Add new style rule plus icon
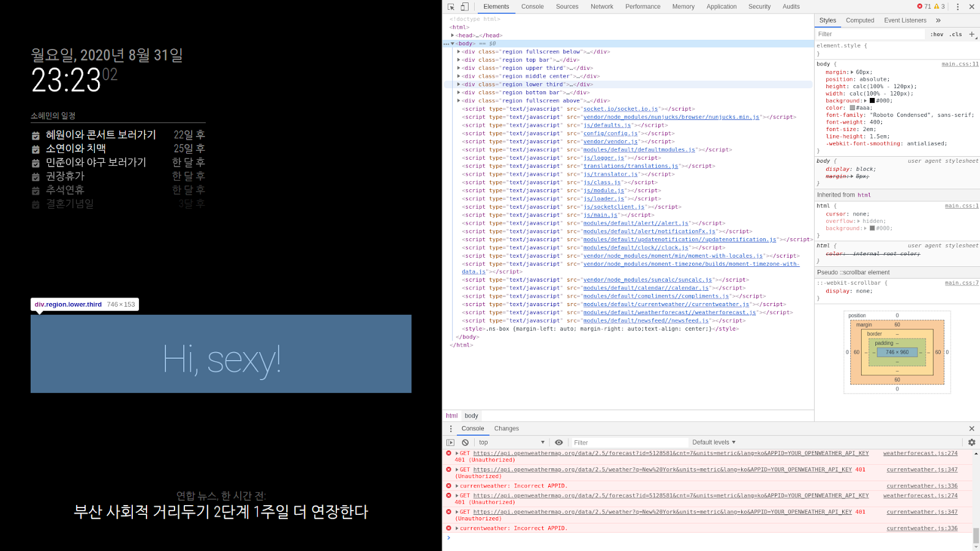 click(972, 34)
